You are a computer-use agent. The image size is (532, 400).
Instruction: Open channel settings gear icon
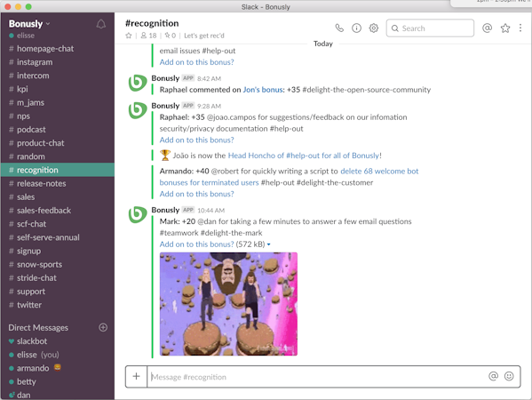(374, 28)
